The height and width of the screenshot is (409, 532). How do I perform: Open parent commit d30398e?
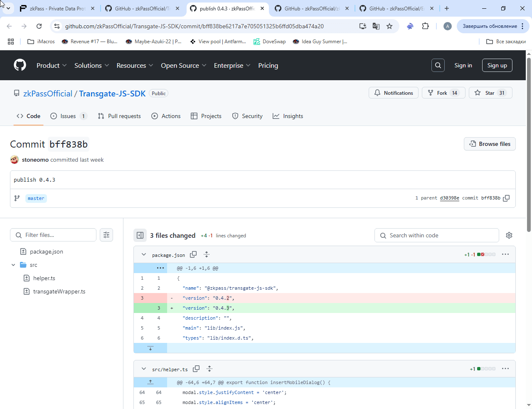449,198
